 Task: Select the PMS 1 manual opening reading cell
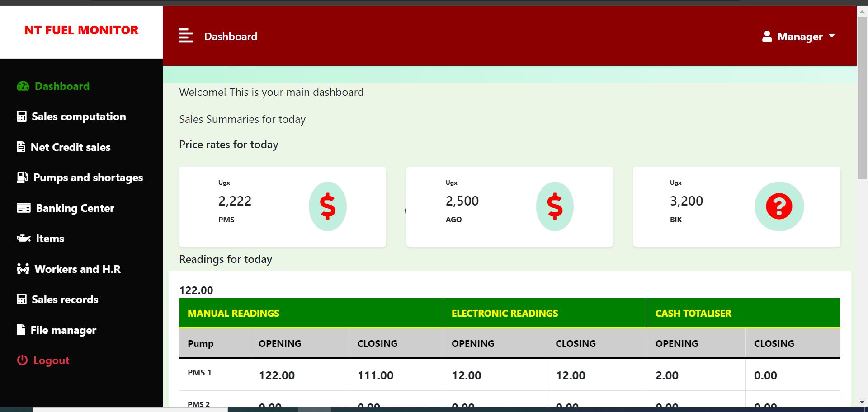click(x=277, y=375)
